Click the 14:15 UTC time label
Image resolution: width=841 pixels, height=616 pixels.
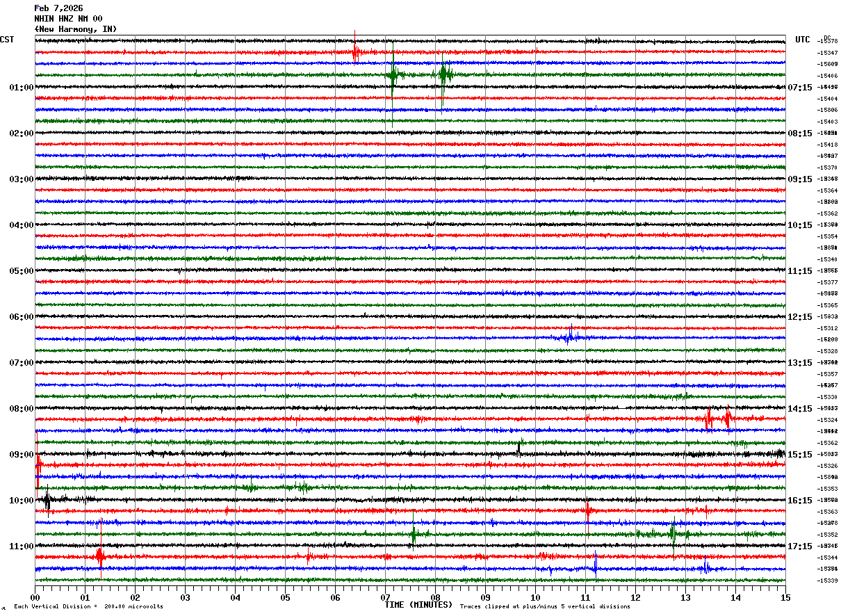800,409
